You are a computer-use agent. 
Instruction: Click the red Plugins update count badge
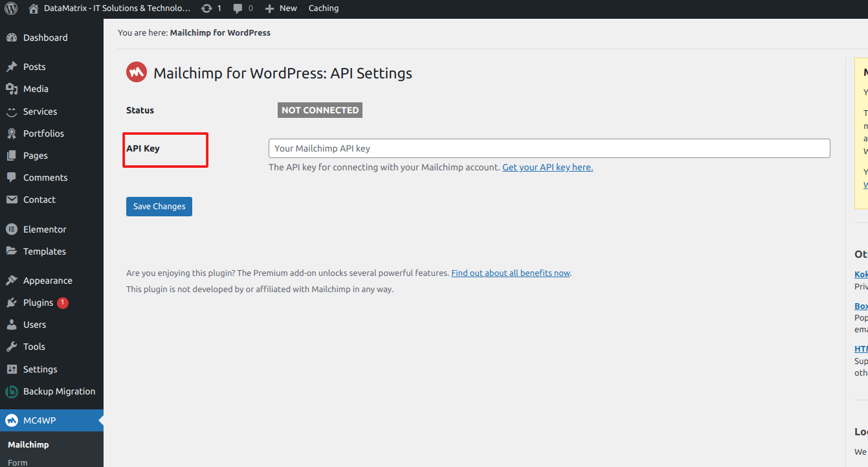coord(63,302)
